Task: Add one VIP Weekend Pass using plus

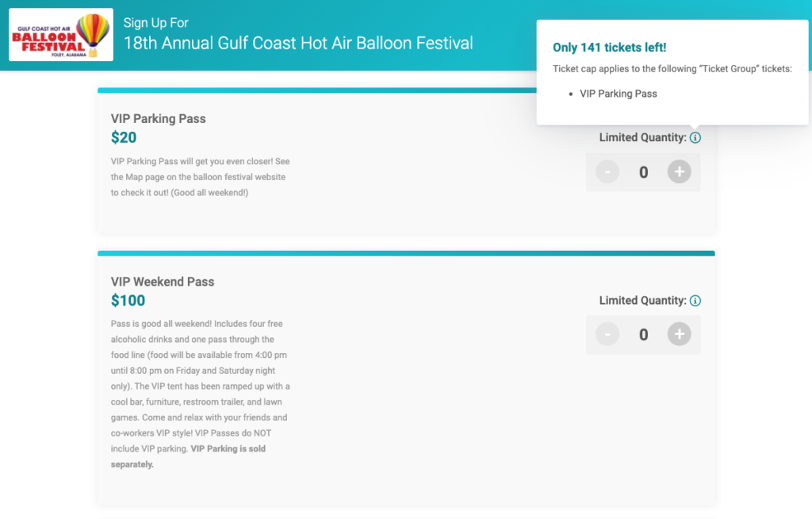Action: pyautogui.click(x=679, y=335)
